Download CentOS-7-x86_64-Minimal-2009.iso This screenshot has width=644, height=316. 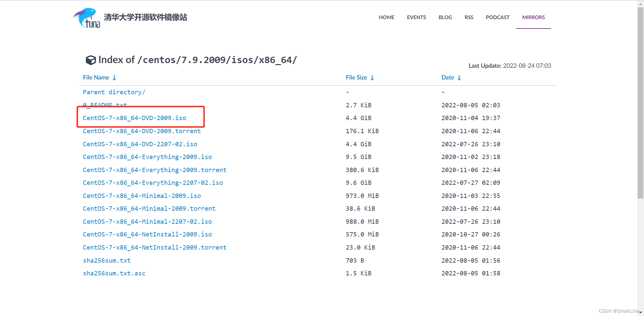(142, 196)
